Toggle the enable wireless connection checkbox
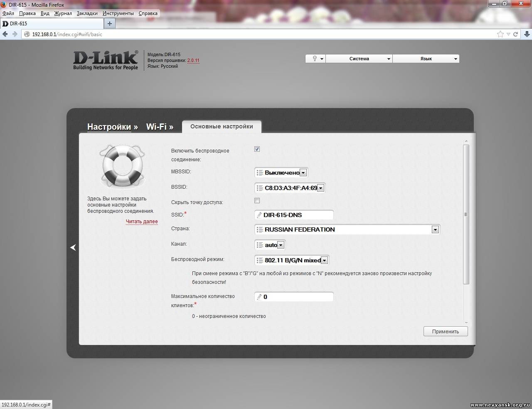The image size is (532, 409). (257, 149)
